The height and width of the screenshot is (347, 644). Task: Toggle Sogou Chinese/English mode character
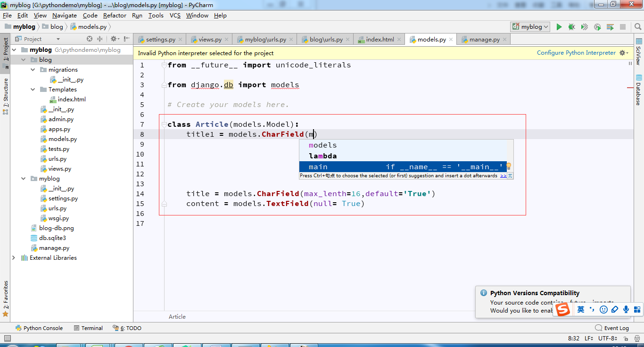pyautogui.click(x=581, y=309)
